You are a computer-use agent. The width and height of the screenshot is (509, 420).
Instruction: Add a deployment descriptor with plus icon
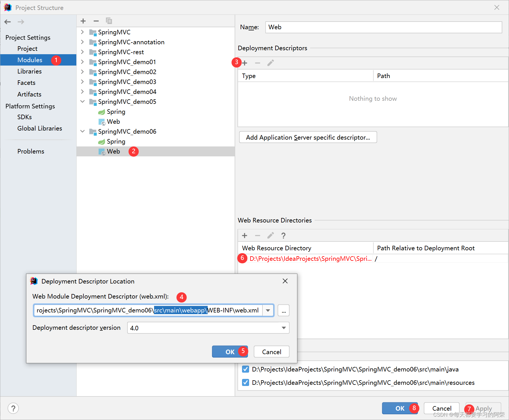pos(245,63)
